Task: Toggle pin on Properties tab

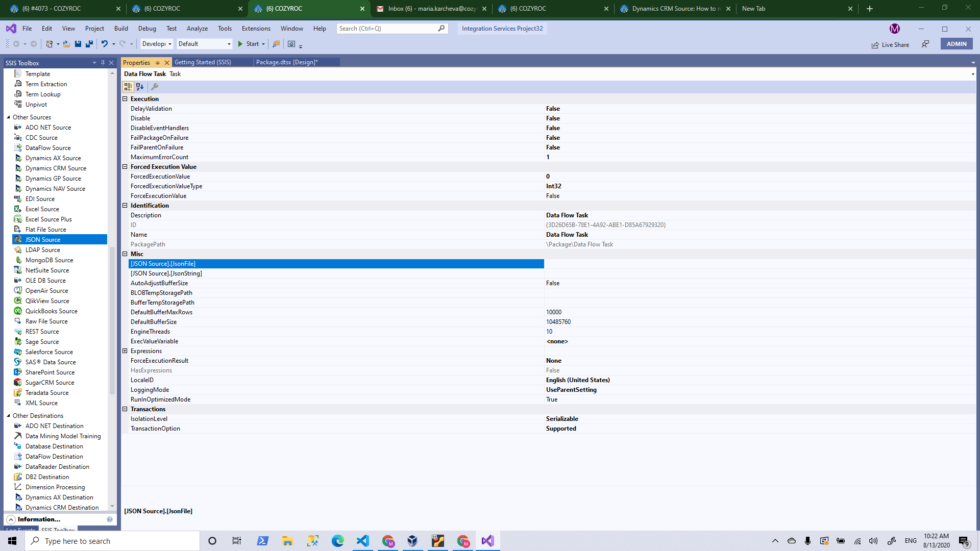Action: coord(158,63)
